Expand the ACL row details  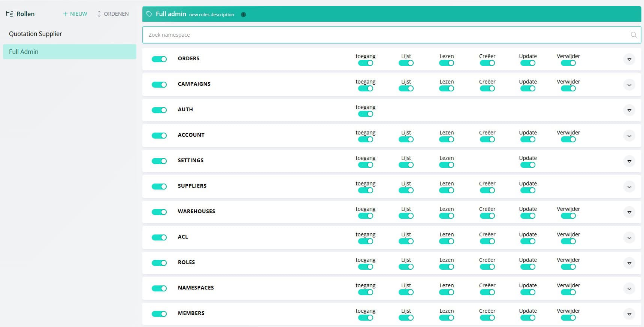coord(629,237)
